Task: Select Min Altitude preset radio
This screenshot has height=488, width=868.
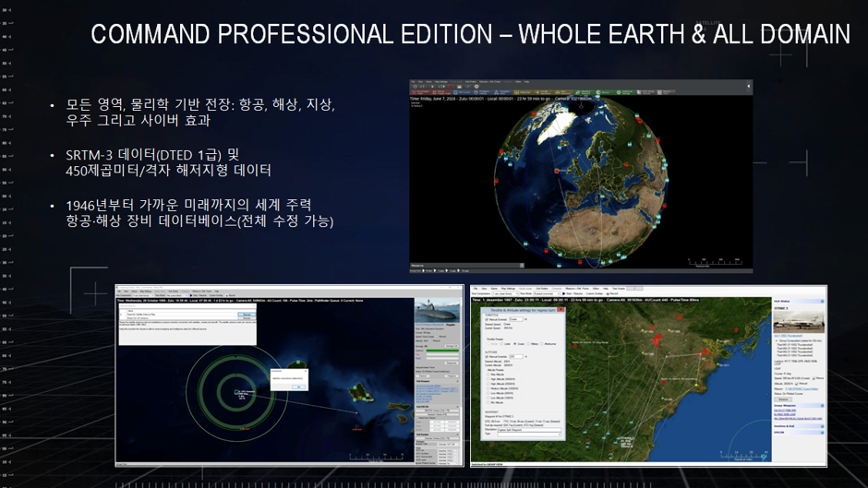Action: tap(488, 402)
